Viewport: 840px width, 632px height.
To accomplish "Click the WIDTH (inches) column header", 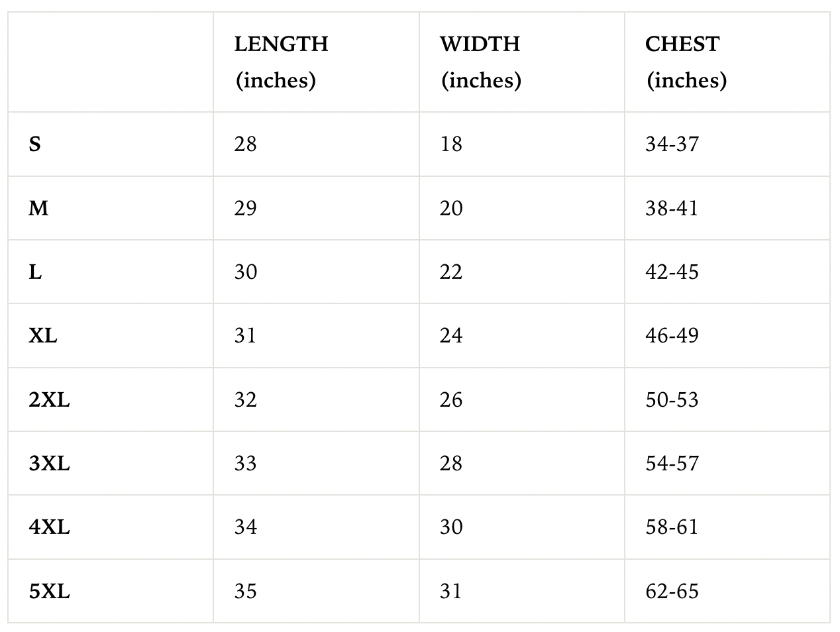I will [x=522, y=62].
